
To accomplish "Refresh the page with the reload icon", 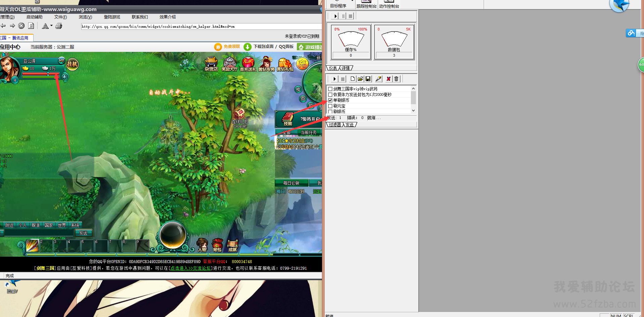I will (31, 26).
